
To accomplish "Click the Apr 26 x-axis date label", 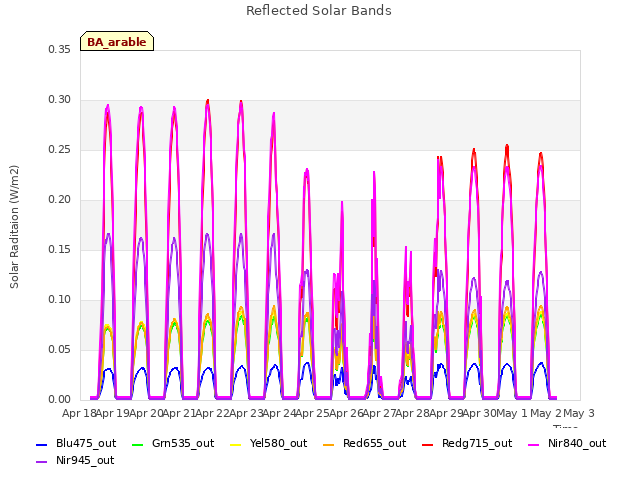I will point(346,414).
